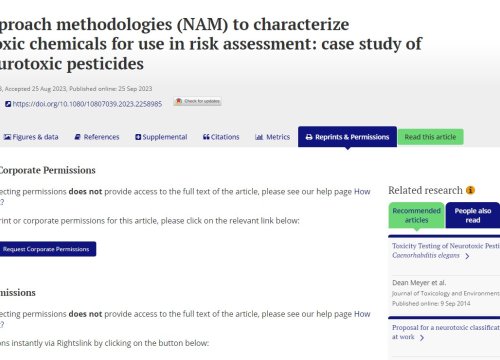This screenshot has width=500, height=360.
Task: Click the Check for updates badge
Action: tap(197, 101)
